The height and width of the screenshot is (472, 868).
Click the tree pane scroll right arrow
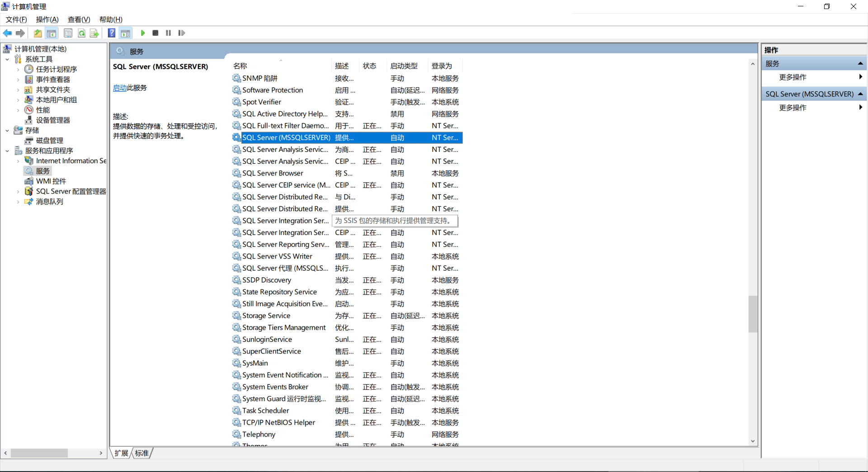101,453
